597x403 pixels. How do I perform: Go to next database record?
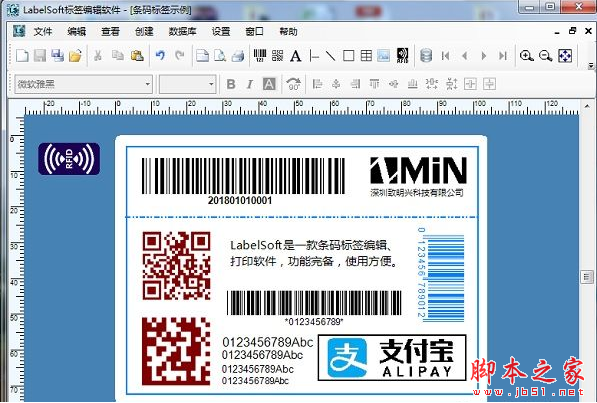(x=484, y=56)
